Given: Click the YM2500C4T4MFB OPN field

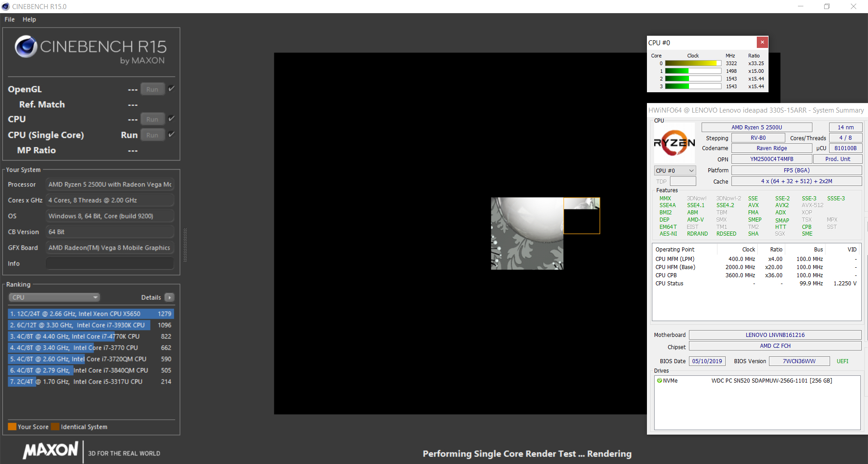Looking at the screenshot, I should (x=772, y=159).
